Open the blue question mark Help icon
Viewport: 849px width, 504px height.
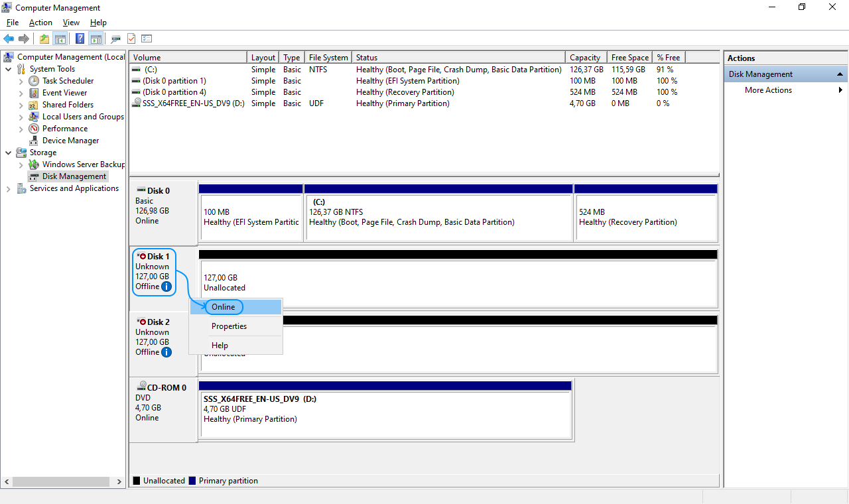pyautogui.click(x=80, y=38)
